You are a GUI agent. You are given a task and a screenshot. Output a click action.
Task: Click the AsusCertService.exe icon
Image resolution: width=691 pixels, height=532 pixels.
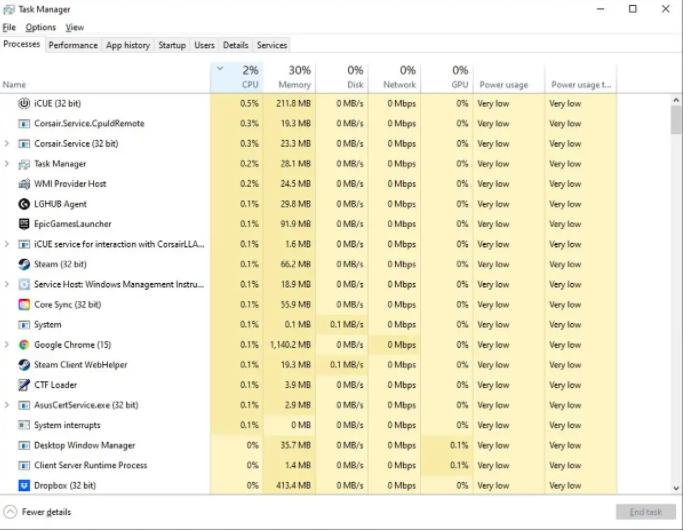pos(24,405)
